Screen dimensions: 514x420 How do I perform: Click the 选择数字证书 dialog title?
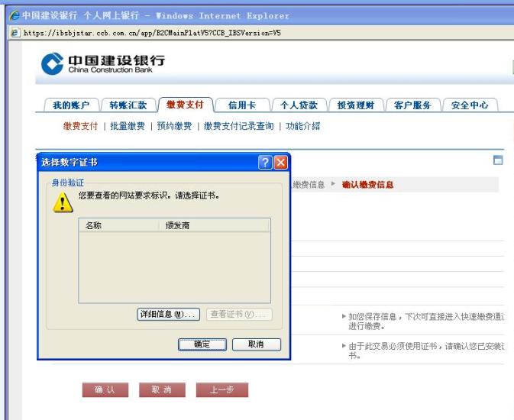[70, 163]
